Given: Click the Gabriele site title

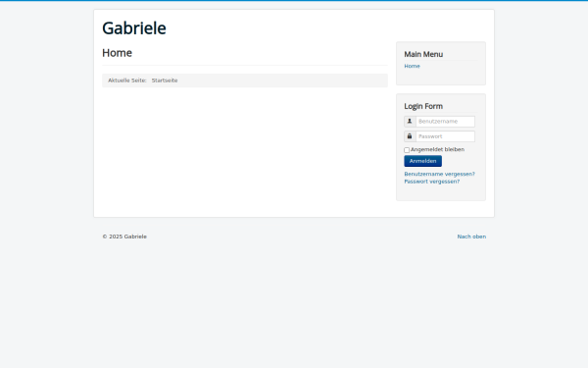Looking at the screenshot, I should [134, 28].
